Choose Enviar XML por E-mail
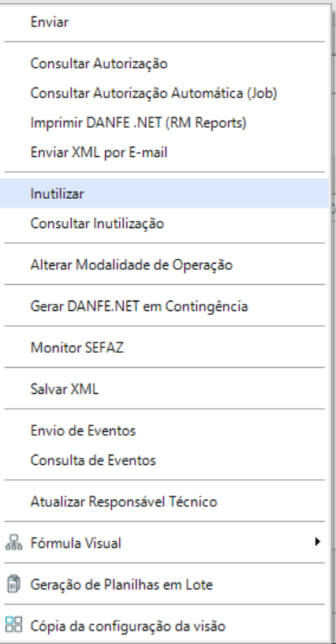Screen dimensions: 336x644 [x=165, y=152]
